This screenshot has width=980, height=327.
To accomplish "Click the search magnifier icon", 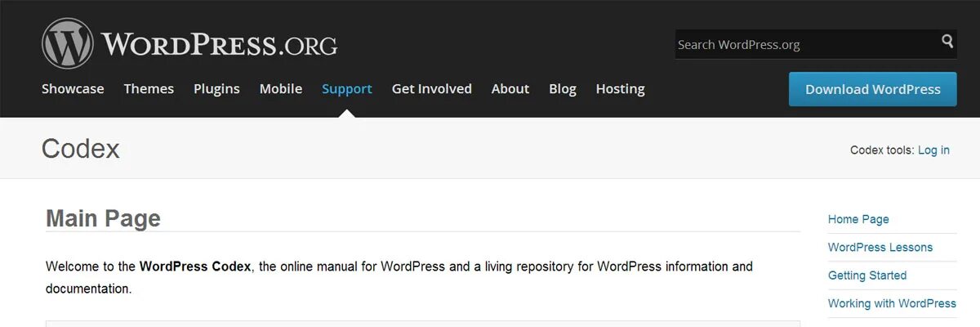I will 947,42.
